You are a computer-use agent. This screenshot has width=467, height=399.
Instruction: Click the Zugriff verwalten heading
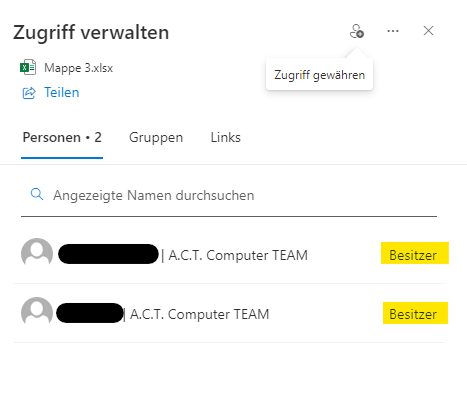(91, 32)
